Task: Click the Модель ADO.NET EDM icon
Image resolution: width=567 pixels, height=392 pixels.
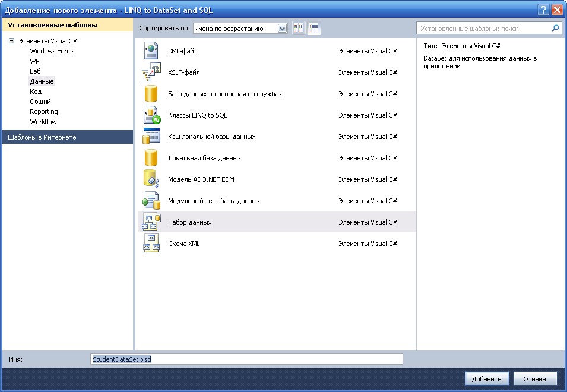Action: (151, 179)
